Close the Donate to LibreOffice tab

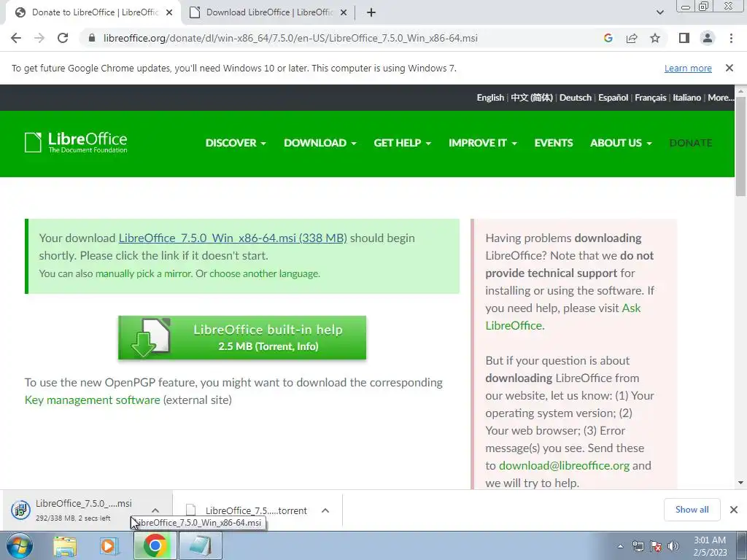coord(169,12)
